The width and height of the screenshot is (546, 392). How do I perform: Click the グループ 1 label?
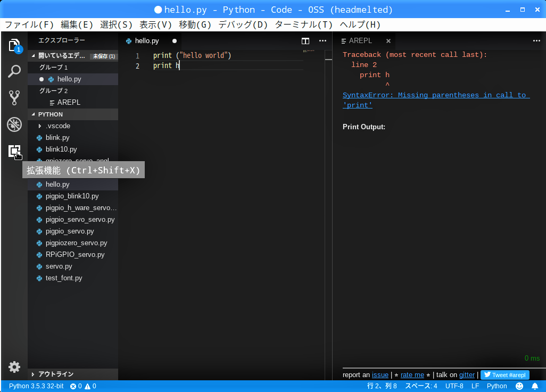(x=53, y=67)
